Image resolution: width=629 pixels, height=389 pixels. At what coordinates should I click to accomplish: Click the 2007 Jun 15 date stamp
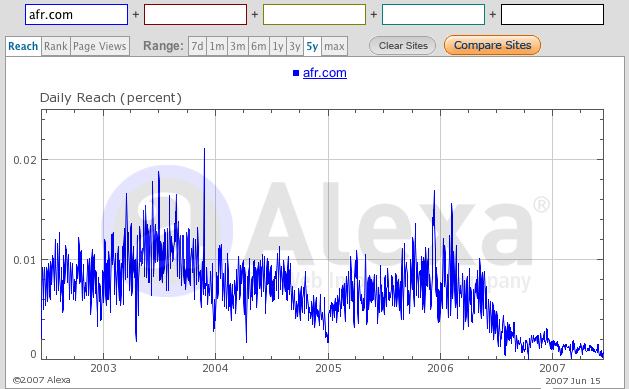click(x=573, y=381)
